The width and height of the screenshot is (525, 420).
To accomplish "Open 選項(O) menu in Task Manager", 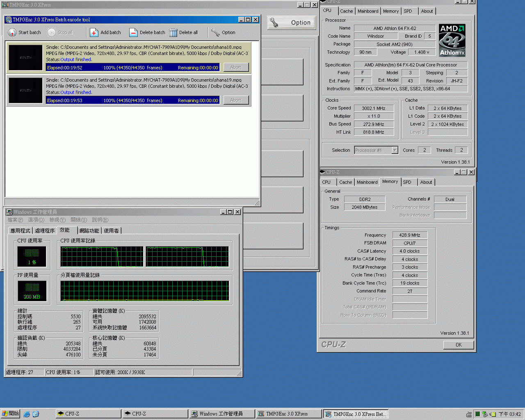I will point(36,220).
